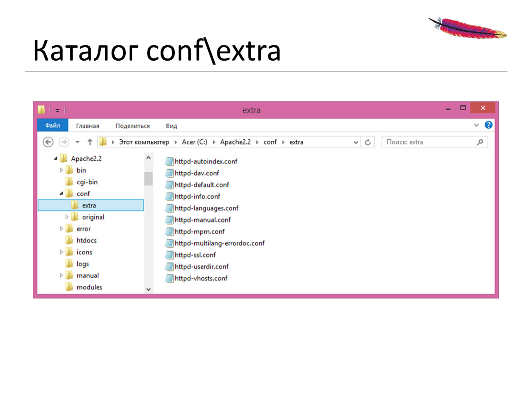532x400 pixels.
Task: Refresh the extra folder view
Action: pos(368,142)
